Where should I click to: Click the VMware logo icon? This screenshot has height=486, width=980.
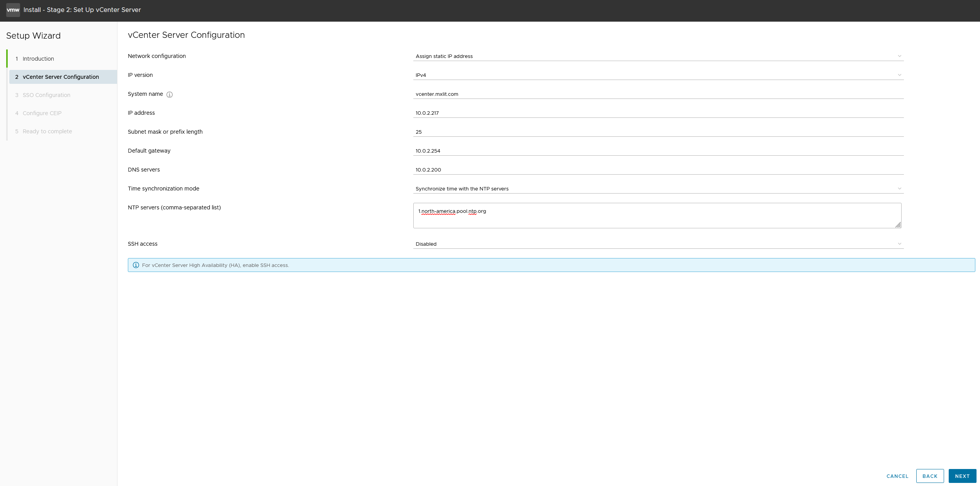13,10
